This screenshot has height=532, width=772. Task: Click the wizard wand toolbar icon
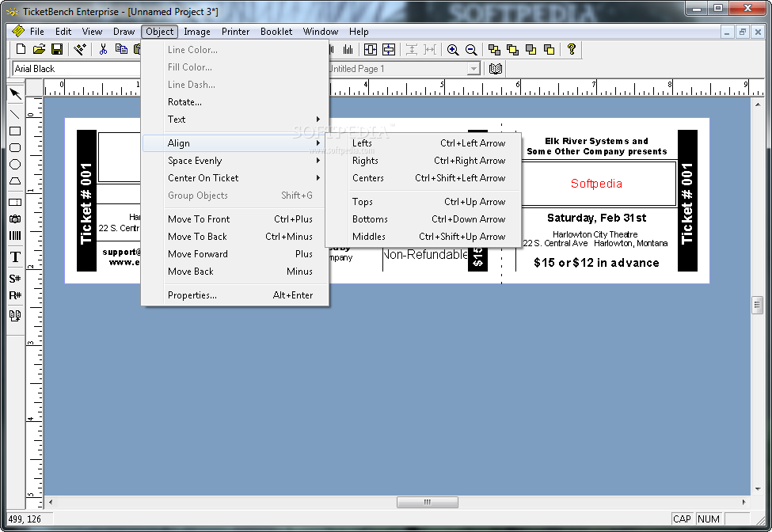pyautogui.click(x=80, y=49)
